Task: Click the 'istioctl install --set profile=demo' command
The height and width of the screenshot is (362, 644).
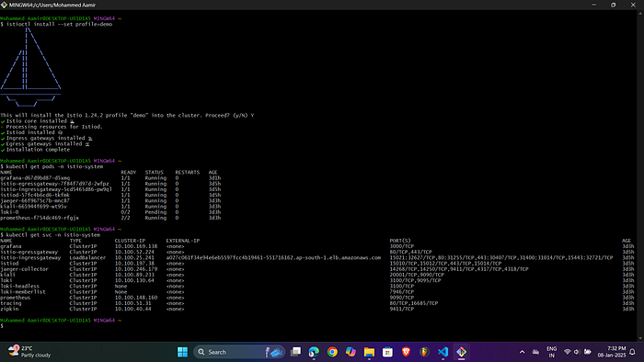Action: click(59, 24)
